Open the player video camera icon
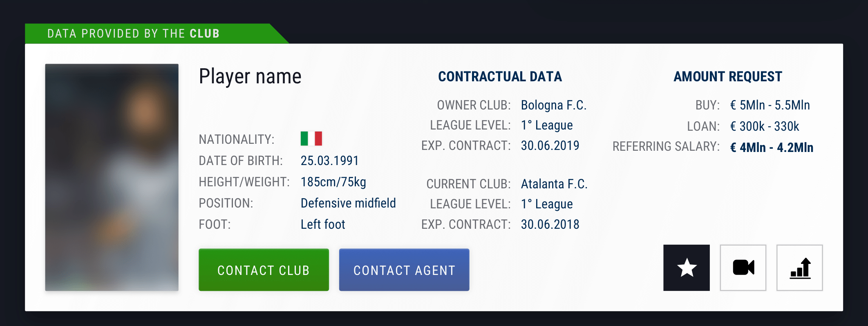 click(743, 268)
